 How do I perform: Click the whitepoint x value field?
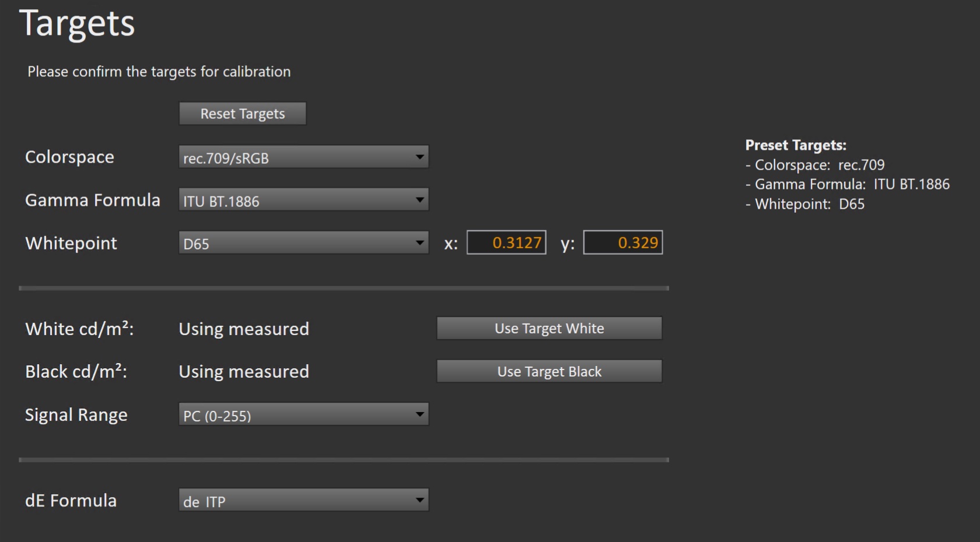coord(506,242)
